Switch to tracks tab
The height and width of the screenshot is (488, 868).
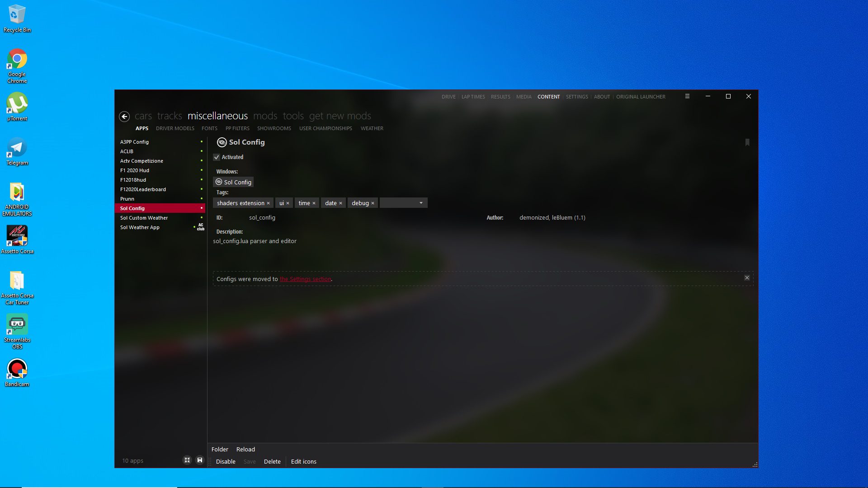click(x=170, y=116)
